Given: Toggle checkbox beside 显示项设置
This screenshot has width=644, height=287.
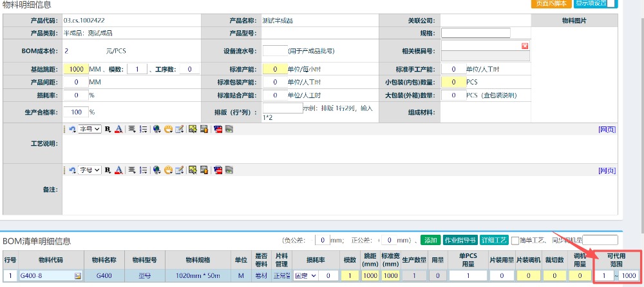Looking at the screenshot, I should 611,3.
